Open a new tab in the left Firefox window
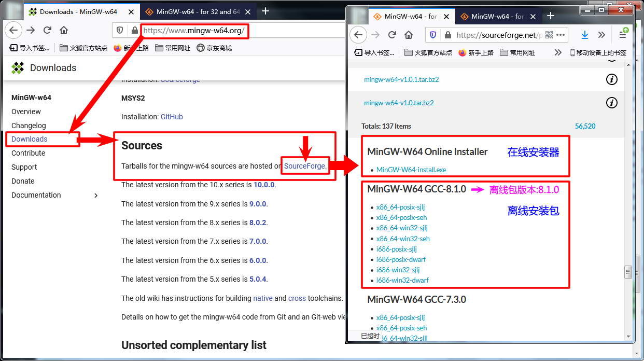 (265, 11)
